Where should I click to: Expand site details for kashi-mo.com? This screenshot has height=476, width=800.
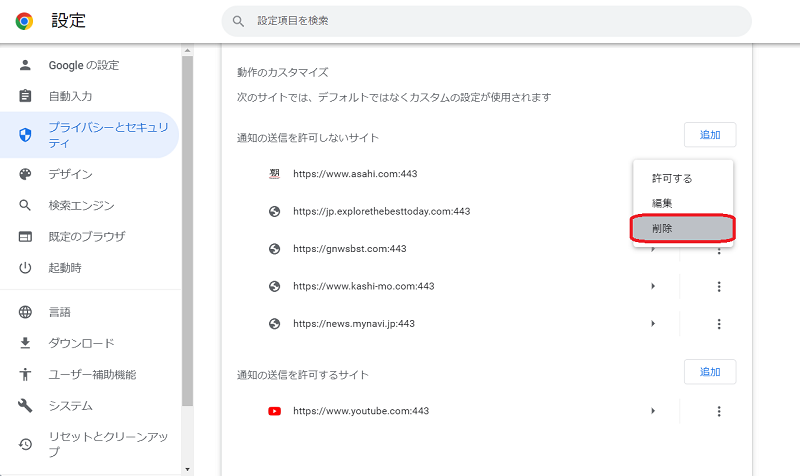point(653,287)
